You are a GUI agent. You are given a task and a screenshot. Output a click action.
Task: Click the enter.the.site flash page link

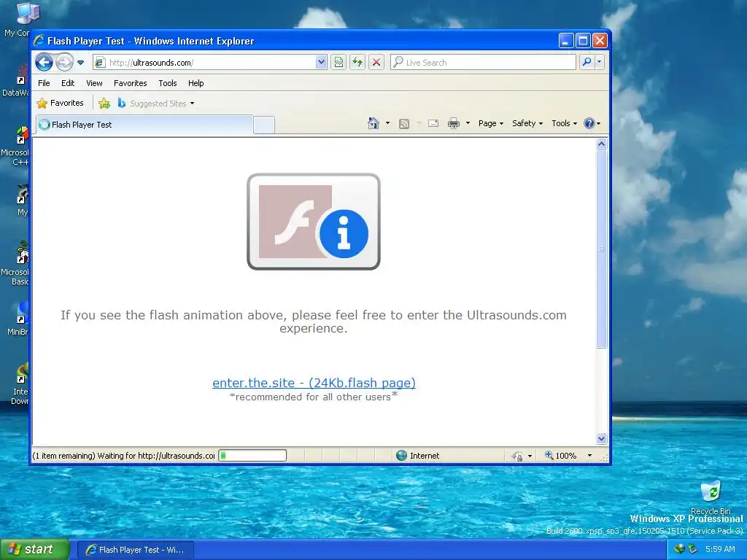314,383
